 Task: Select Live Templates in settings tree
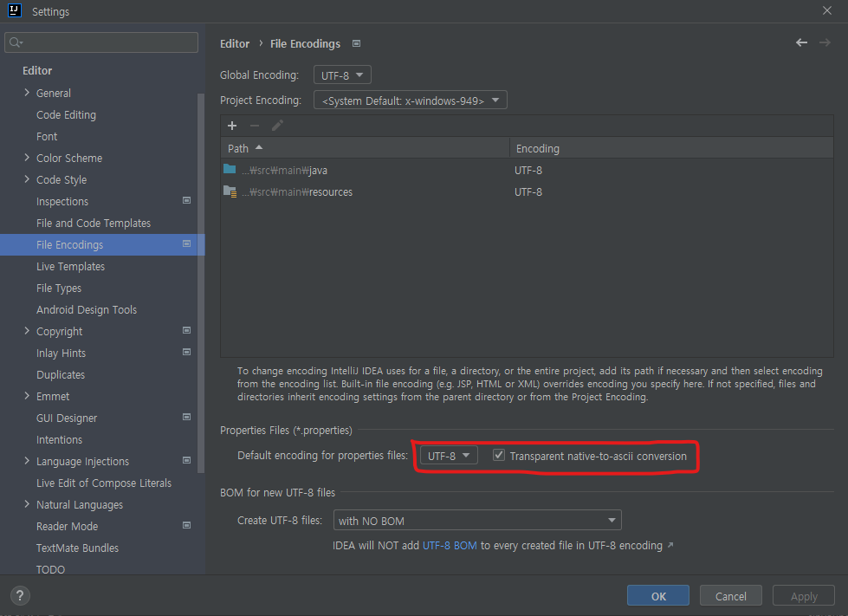pyautogui.click(x=70, y=267)
